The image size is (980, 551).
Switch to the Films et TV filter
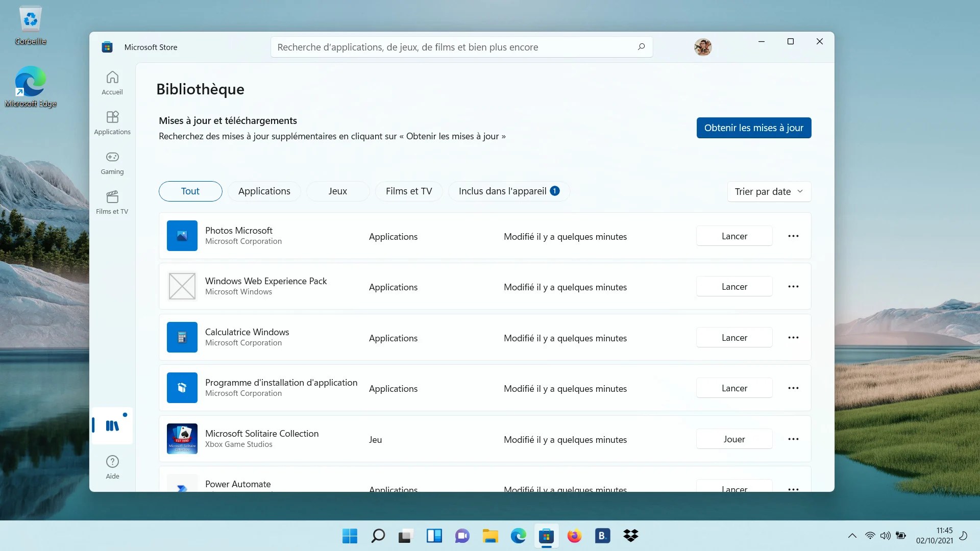pos(408,191)
